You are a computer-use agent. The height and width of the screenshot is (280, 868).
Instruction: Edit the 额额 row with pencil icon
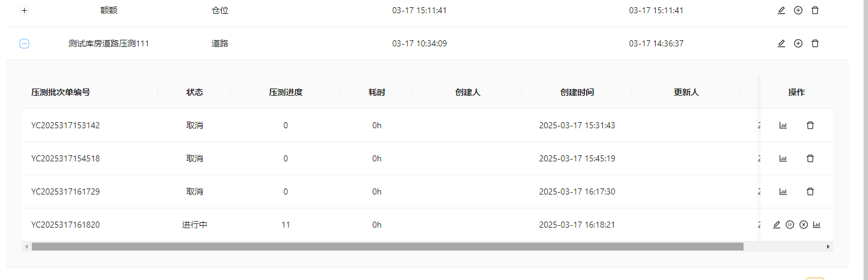click(x=781, y=10)
